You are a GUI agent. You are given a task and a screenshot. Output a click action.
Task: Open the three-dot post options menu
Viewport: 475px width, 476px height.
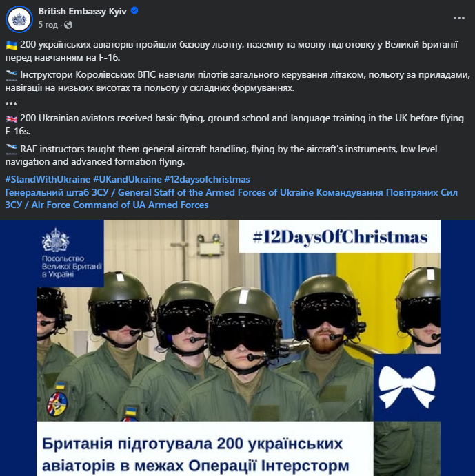point(459,18)
